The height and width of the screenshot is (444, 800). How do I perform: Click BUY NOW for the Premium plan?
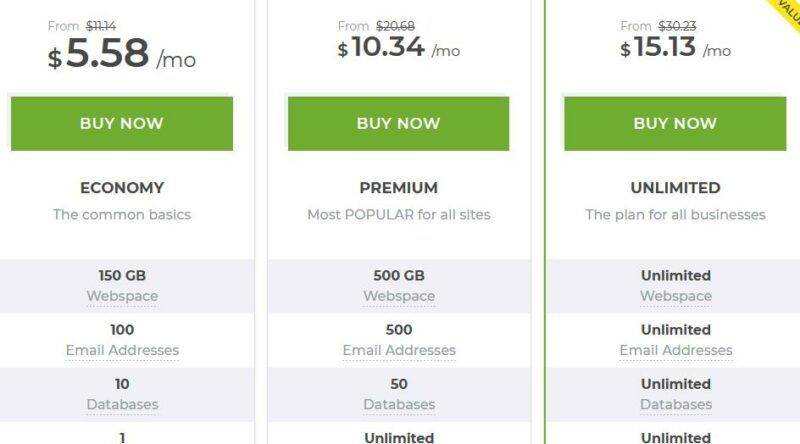coord(398,124)
